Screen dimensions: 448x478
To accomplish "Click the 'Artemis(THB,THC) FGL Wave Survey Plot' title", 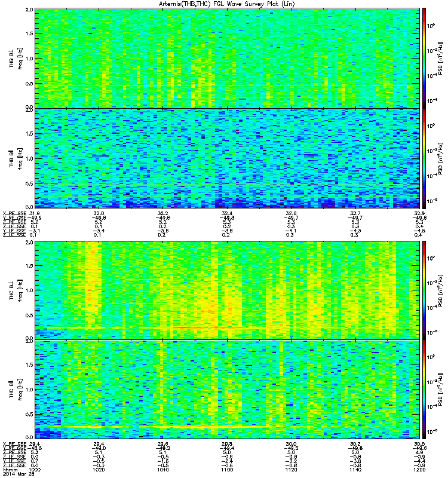I will click(227, 4).
